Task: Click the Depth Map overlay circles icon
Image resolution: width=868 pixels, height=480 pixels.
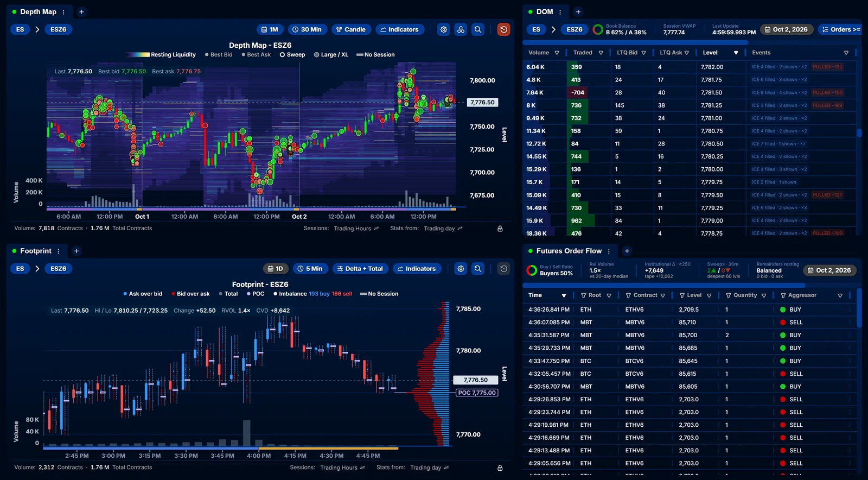Action: tap(461, 29)
